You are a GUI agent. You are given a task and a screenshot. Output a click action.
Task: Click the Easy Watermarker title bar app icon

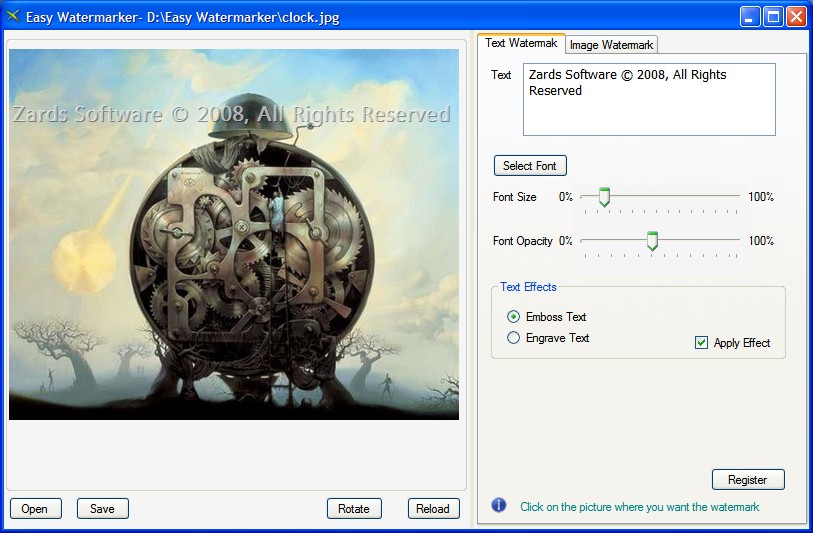(x=13, y=16)
